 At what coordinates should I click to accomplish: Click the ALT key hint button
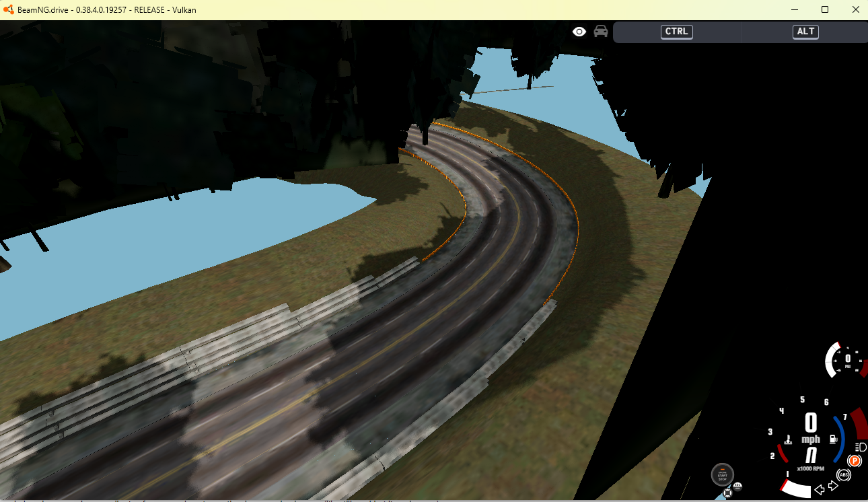[805, 32]
